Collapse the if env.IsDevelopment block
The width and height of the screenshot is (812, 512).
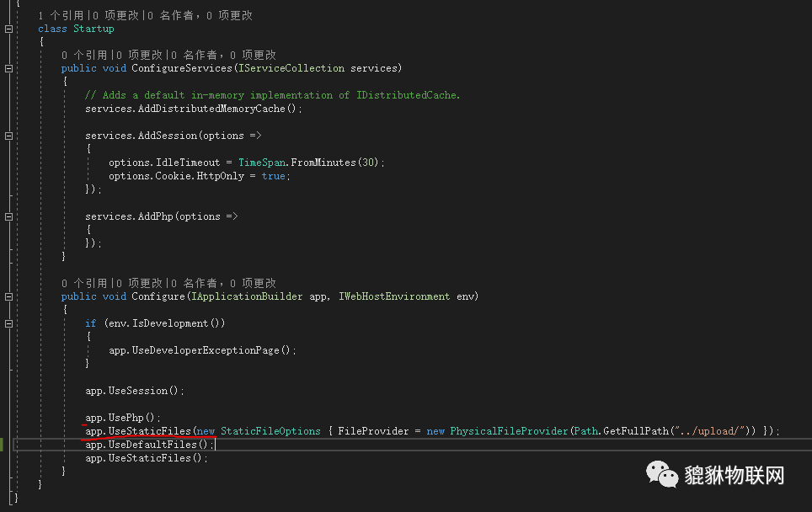[8, 323]
